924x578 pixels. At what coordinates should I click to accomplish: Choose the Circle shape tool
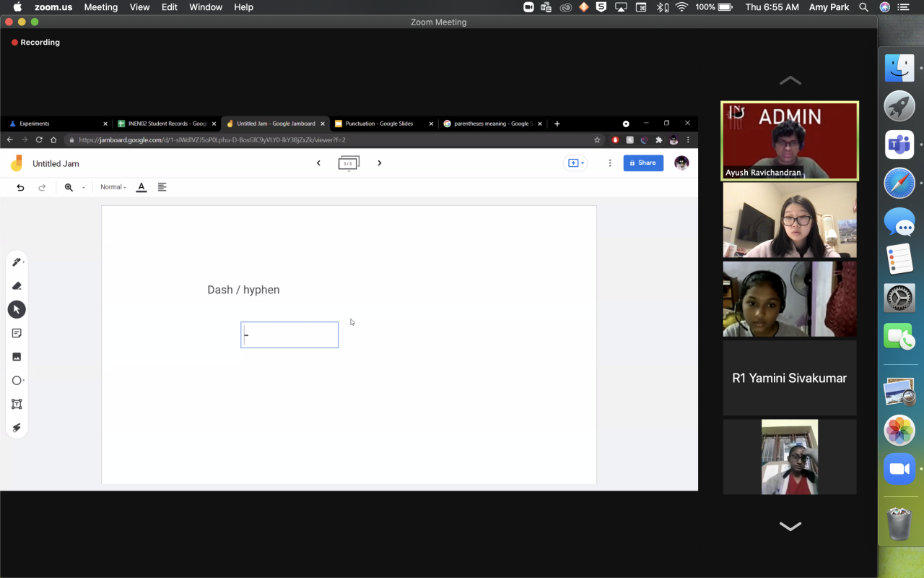tap(17, 381)
